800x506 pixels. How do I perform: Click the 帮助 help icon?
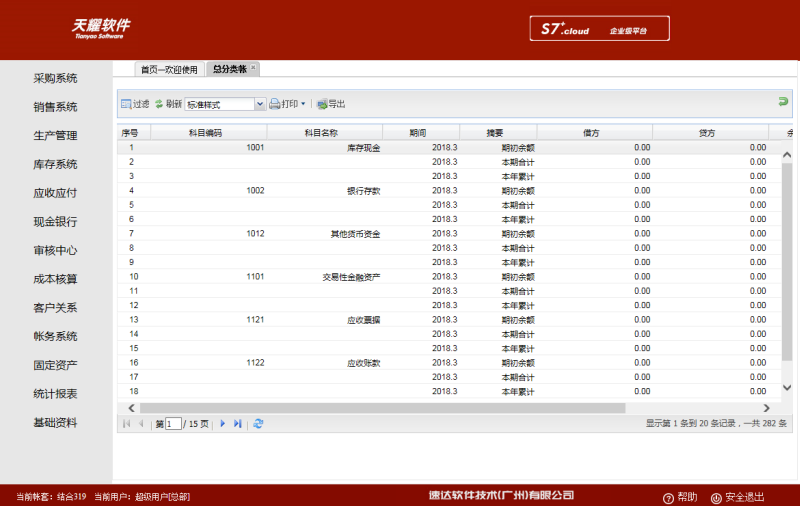(x=668, y=498)
